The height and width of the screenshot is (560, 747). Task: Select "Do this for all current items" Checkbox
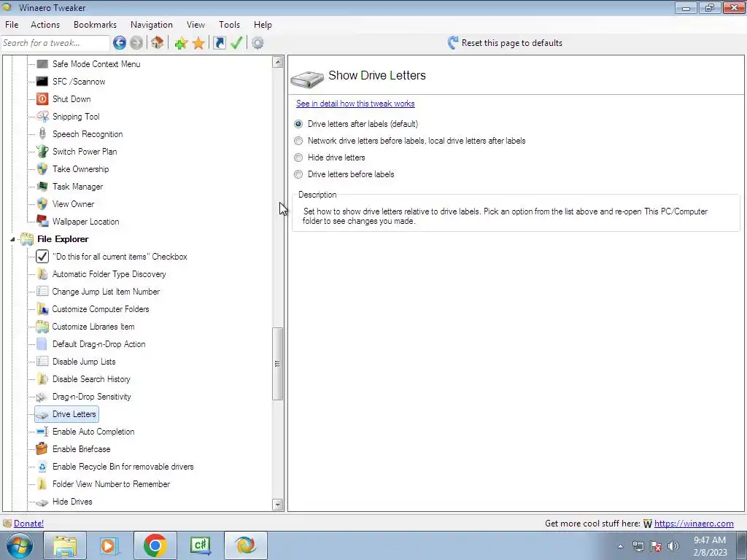pos(120,257)
